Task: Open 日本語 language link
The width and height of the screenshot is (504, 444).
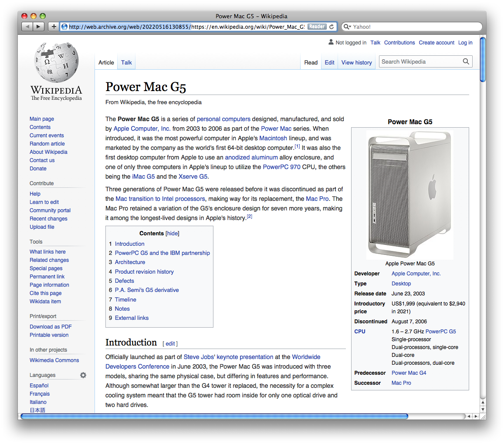Action: pos(37,410)
